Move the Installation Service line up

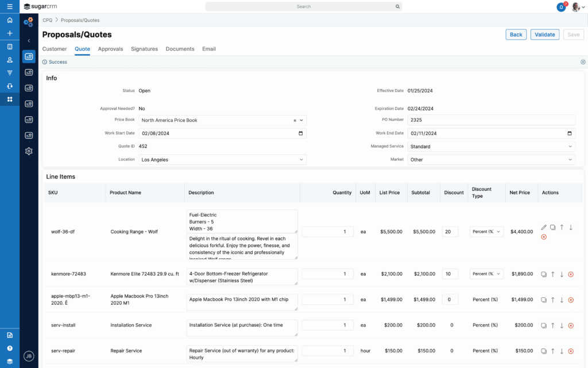coord(553,325)
